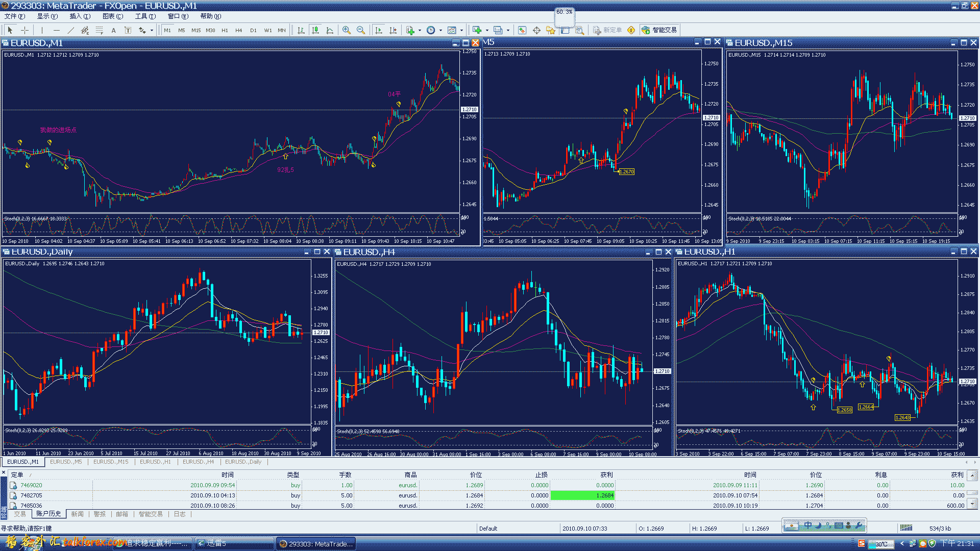Switch chart to line chart mode

click(330, 30)
